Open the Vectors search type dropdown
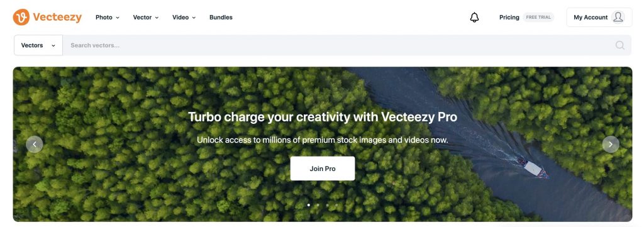 (x=38, y=45)
